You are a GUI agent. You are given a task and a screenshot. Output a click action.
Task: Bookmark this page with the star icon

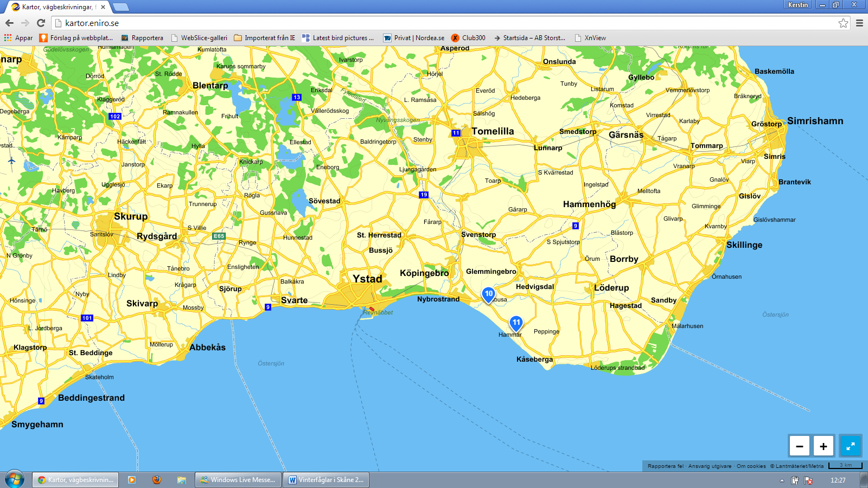click(843, 23)
